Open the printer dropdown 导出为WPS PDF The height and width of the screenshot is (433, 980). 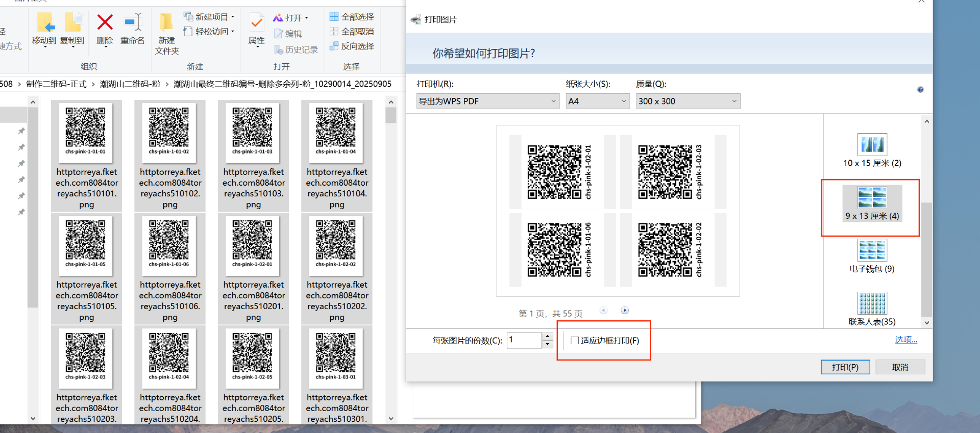pyautogui.click(x=487, y=101)
